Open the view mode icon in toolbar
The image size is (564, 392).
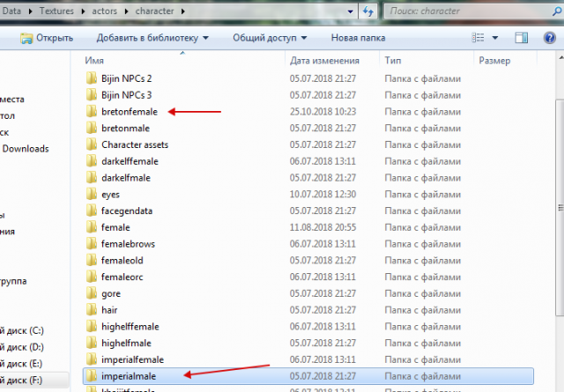(479, 38)
